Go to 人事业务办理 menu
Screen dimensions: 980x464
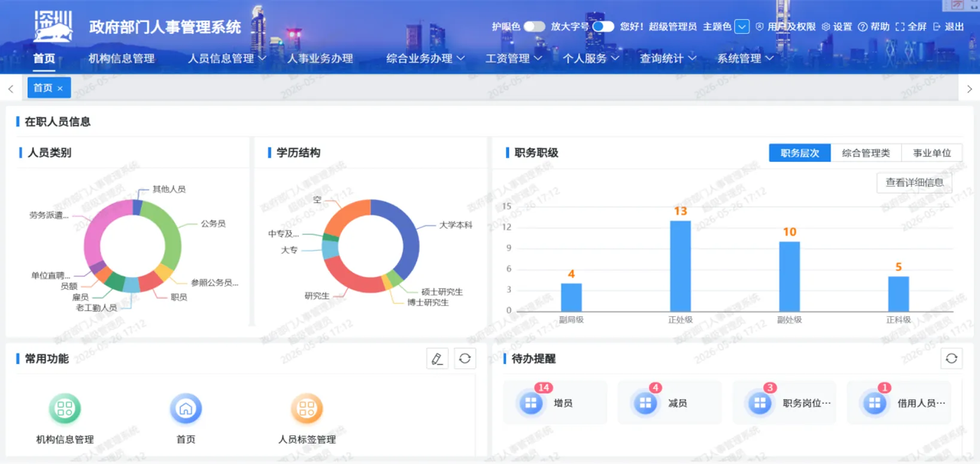coord(320,58)
